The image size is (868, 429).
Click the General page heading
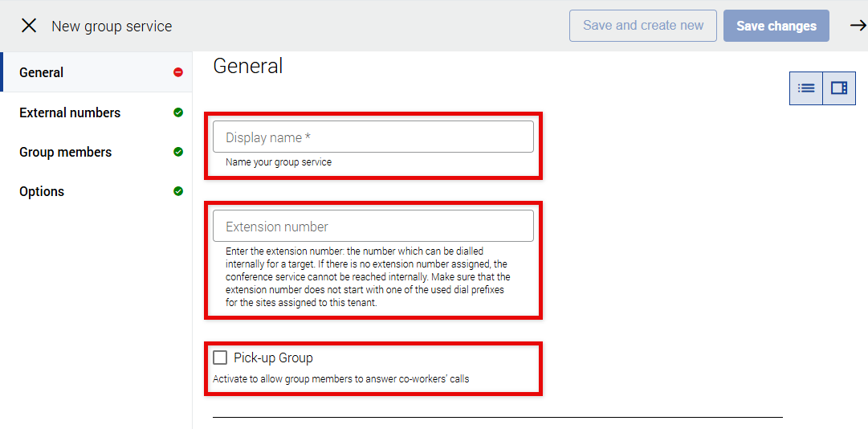(248, 66)
